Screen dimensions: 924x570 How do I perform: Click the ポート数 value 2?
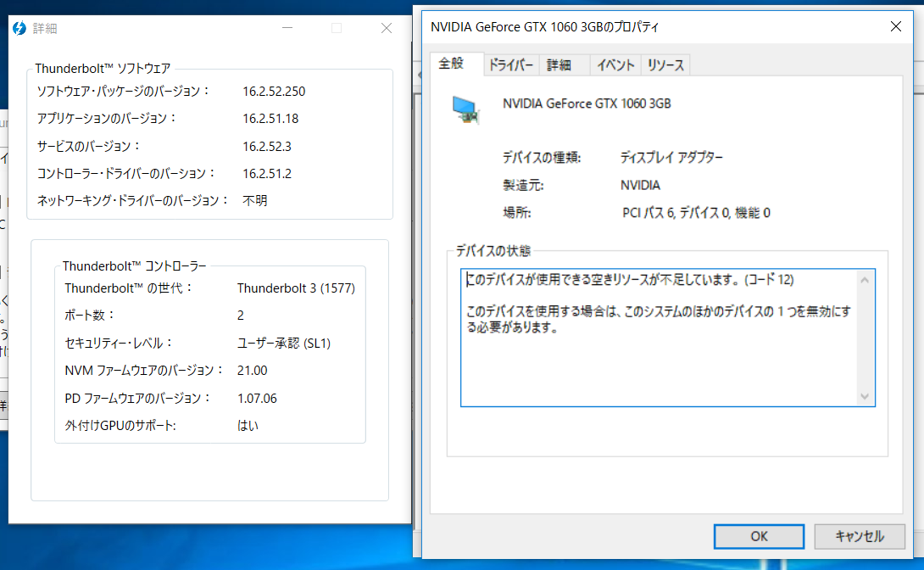click(241, 316)
